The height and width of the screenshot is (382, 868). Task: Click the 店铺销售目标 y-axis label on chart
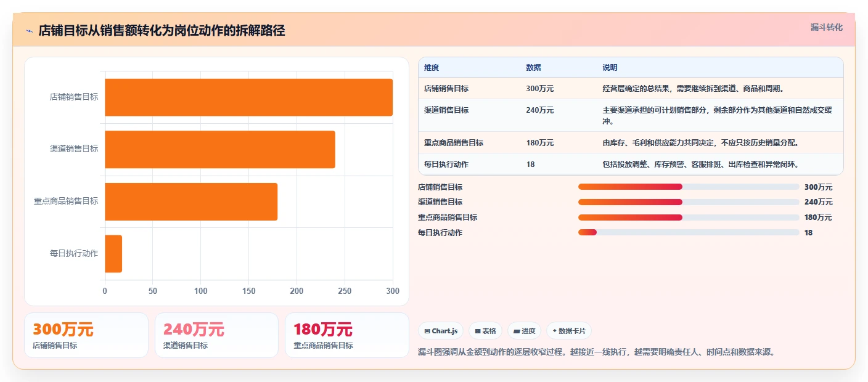coord(74,97)
